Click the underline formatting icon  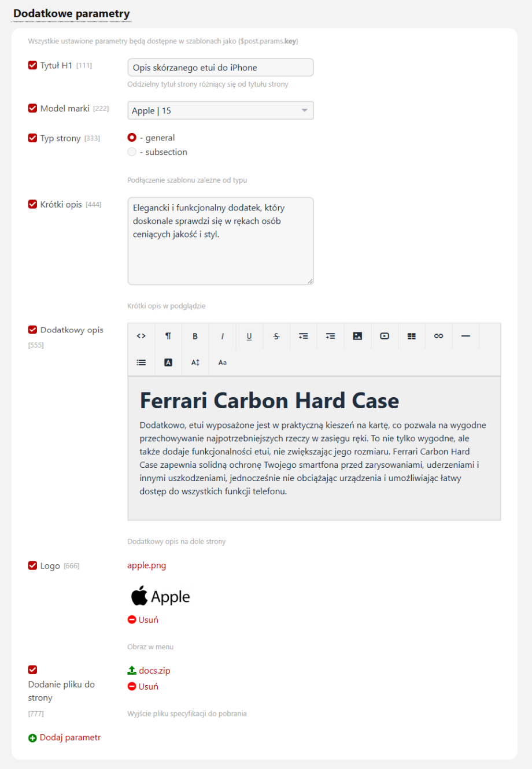(x=249, y=336)
